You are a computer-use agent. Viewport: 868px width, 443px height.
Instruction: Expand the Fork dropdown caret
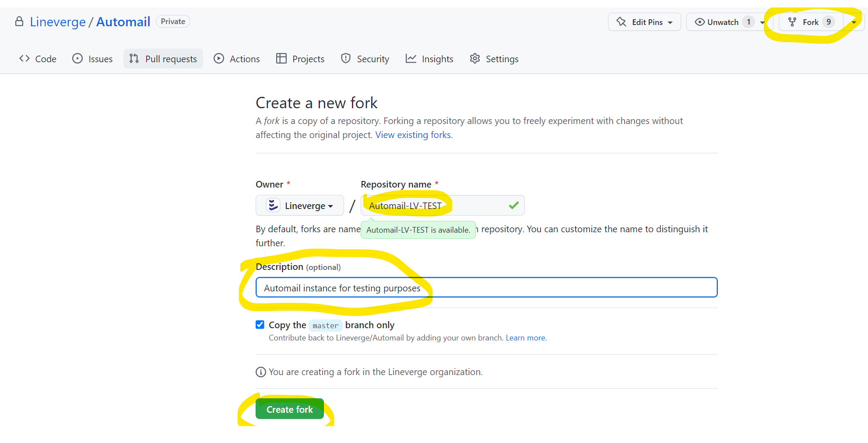853,21
